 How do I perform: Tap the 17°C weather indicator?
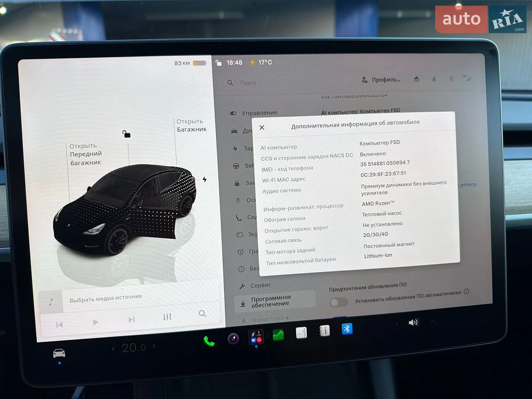click(261, 62)
